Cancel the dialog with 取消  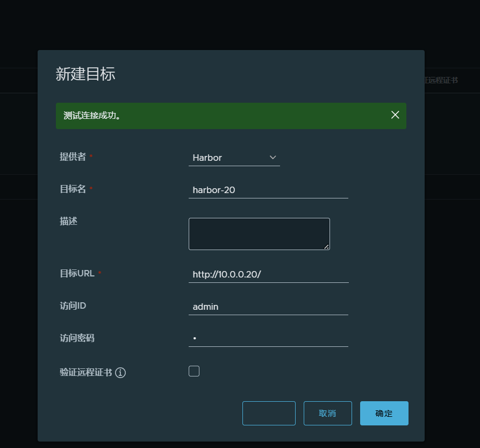click(327, 413)
